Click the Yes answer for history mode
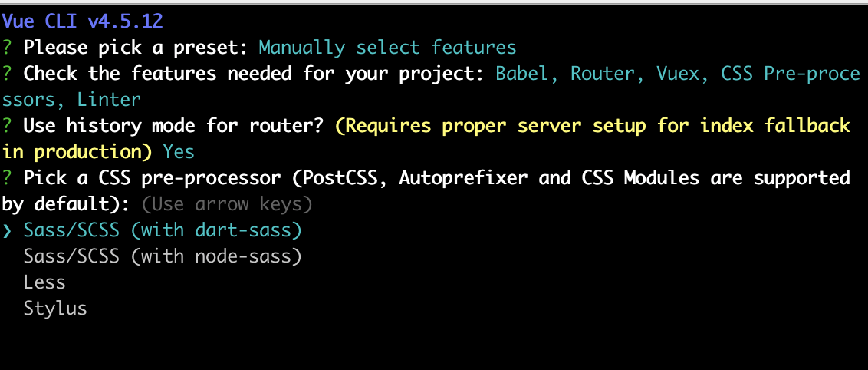868x370 pixels. pos(179,152)
